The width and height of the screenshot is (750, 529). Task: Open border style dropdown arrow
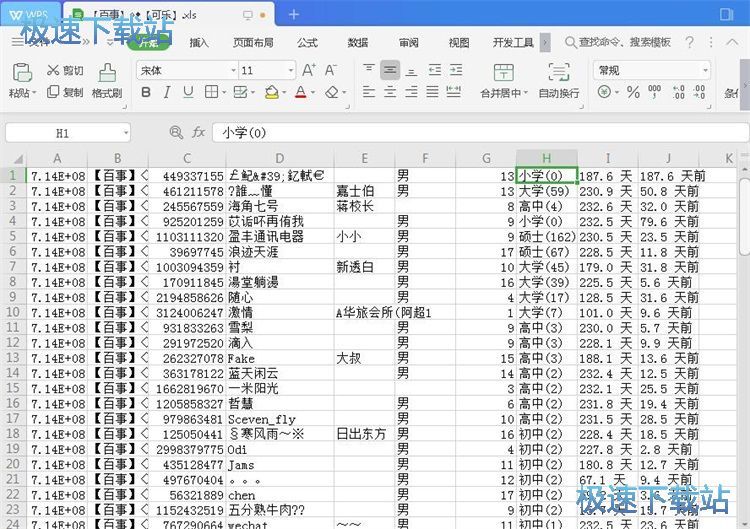pos(223,92)
